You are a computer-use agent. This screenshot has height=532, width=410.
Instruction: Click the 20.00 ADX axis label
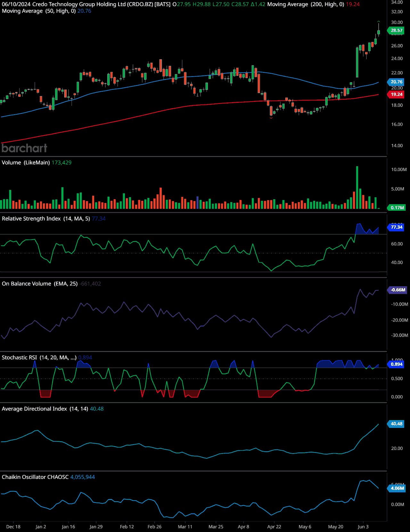(397, 448)
